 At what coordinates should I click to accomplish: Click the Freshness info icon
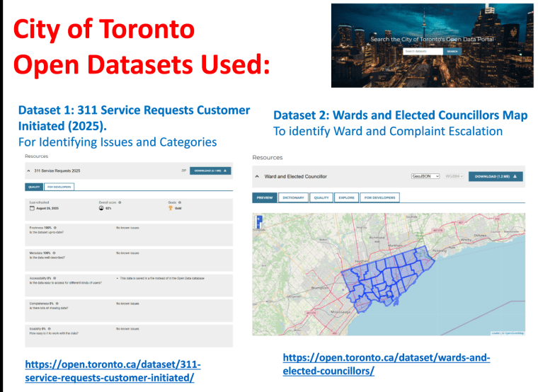(55, 227)
